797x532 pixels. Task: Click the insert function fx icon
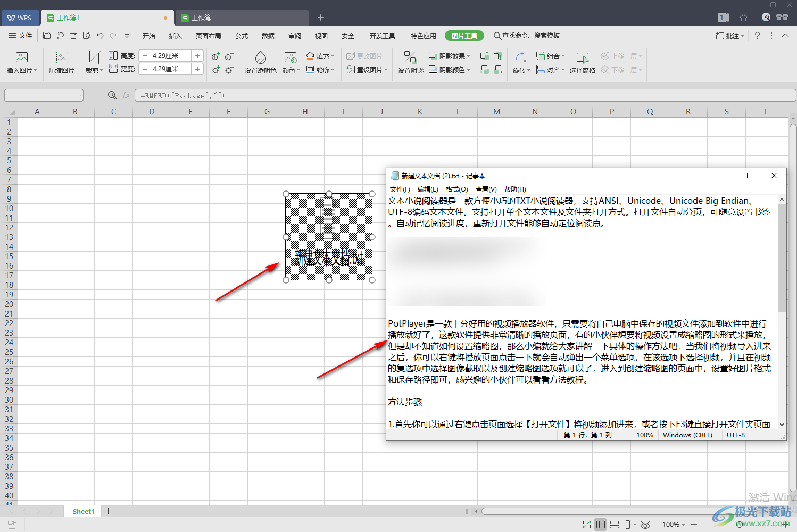pos(126,95)
